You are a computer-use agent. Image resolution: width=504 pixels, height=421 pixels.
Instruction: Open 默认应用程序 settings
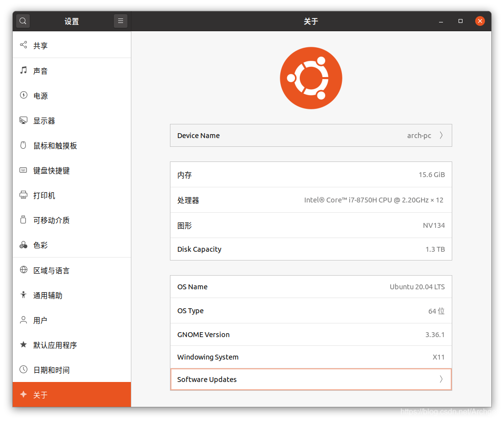72,345
